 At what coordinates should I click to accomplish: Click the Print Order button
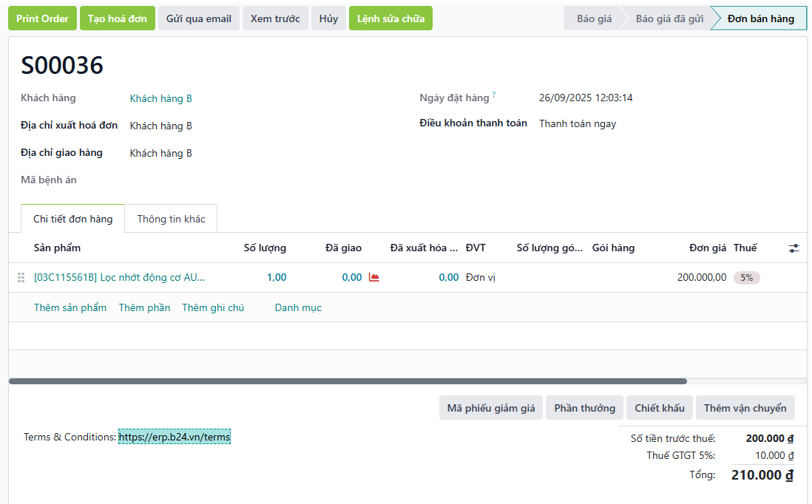[42, 18]
